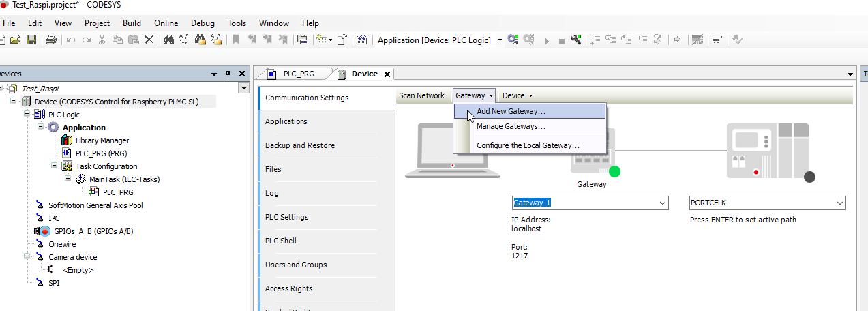868x311 pixels.
Task: Click the wrench Build icon
Action: [x=576, y=40]
